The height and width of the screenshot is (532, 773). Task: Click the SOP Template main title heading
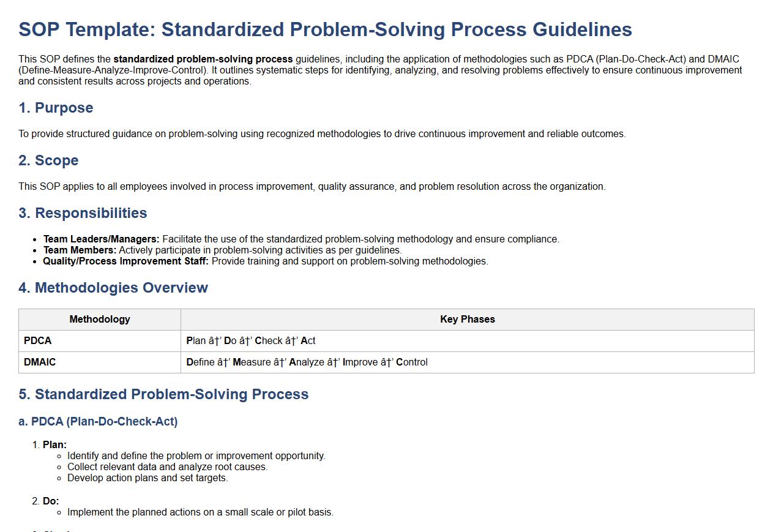325,29
